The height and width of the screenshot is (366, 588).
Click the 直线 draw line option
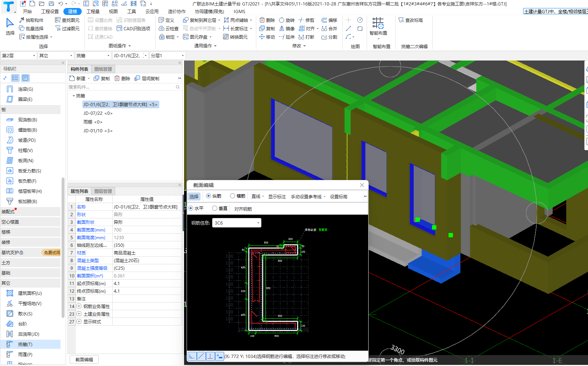(x=257, y=196)
